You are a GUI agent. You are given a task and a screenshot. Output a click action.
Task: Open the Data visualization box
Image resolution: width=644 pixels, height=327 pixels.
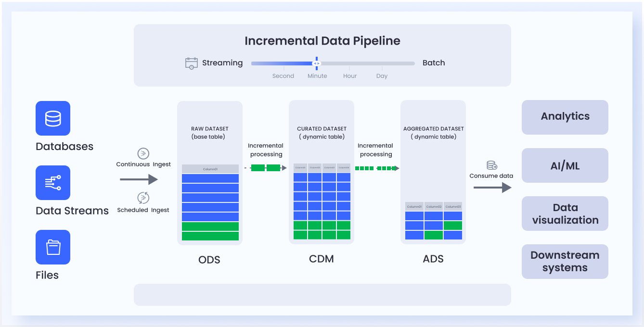click(565, 214)
